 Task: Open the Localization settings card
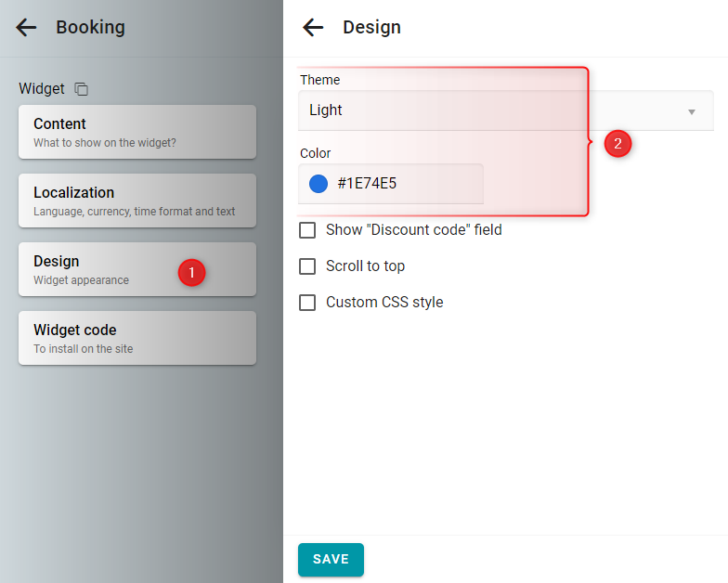point(137,201)
